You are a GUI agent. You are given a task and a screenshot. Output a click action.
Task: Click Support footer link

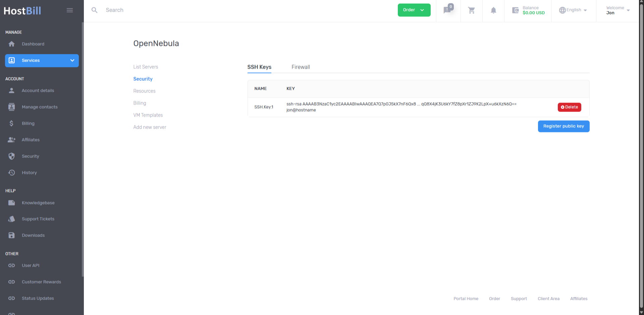pos(519,299)
